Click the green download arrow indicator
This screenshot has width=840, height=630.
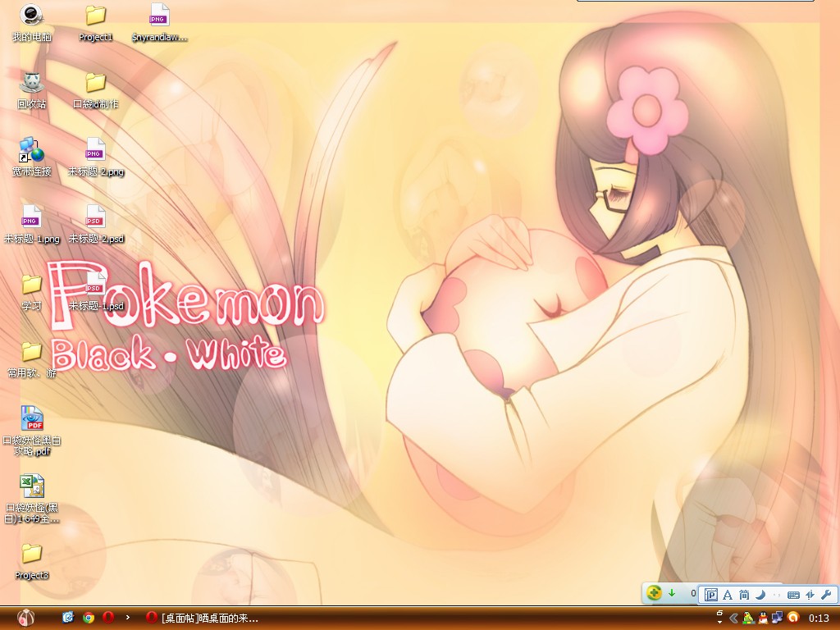(x=672, y=593)
